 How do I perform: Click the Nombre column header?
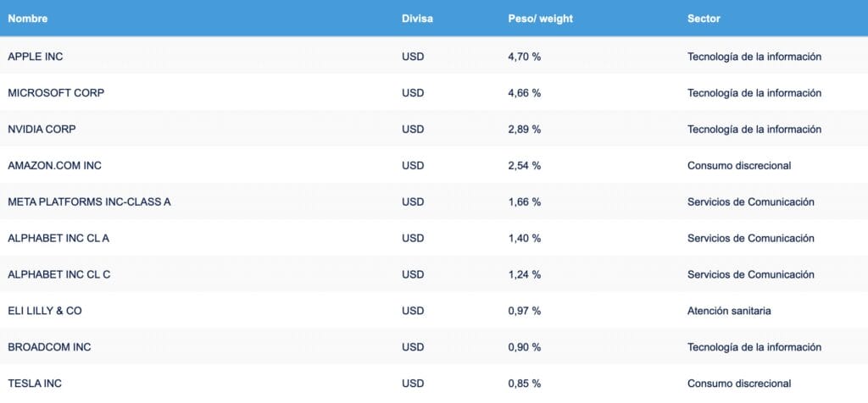pyautogui.click(x=28, y=19)
